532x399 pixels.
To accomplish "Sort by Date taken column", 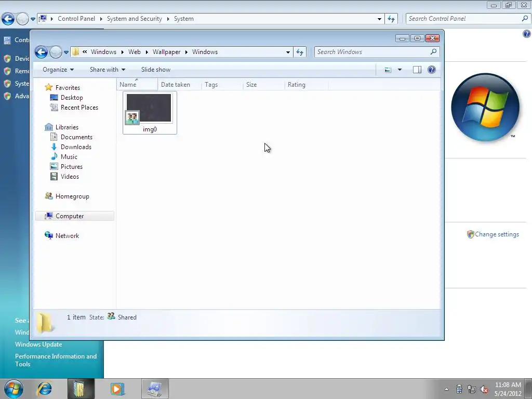I will (179, 85).
